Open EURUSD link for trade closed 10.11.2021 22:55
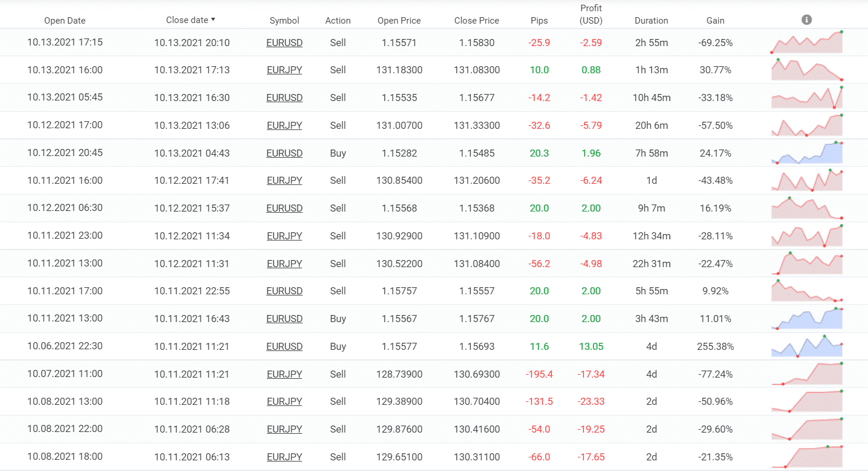This screenshot has height=471, width=868. tap(285, 291)
